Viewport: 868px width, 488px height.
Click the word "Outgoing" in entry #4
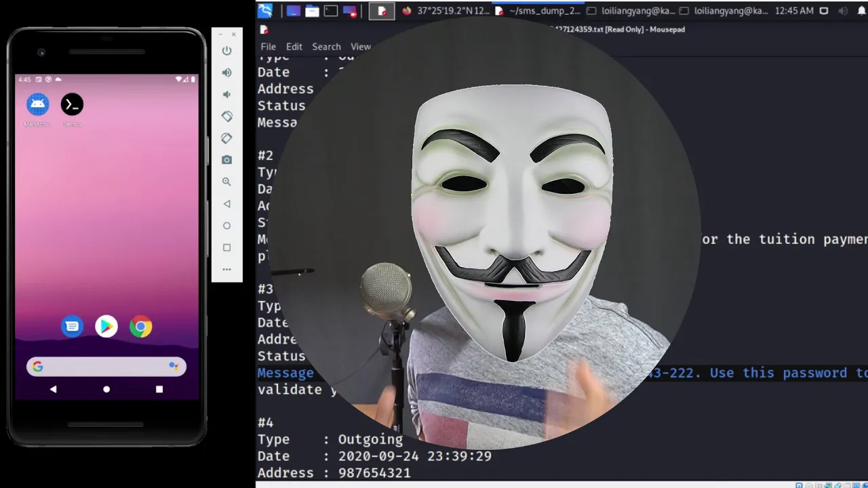[370, 440]
